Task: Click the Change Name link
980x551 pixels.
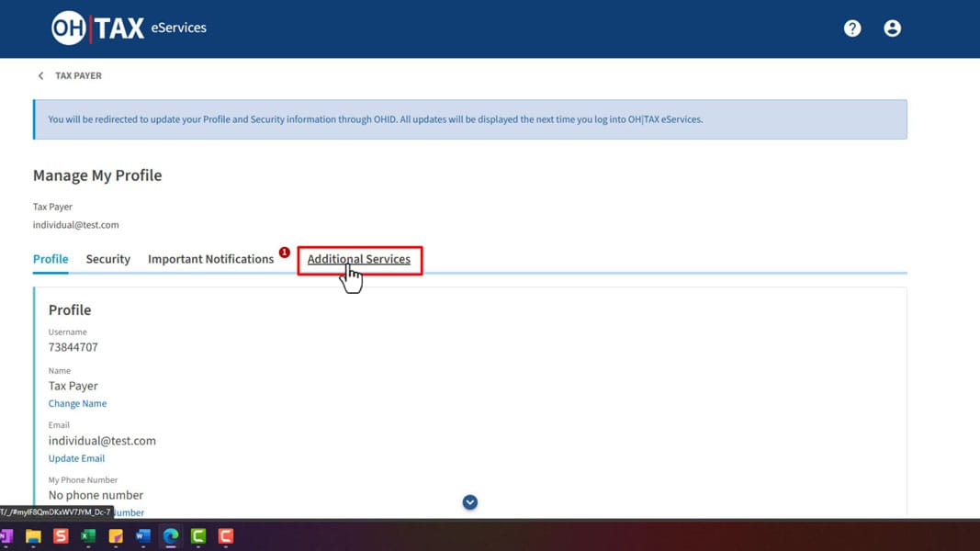Action: 77,403
